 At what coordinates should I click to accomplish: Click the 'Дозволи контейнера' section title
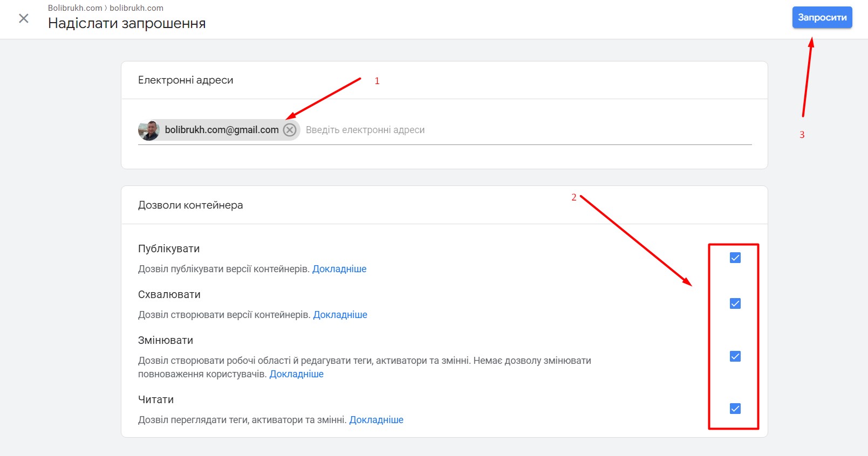(x=190, y=205)
